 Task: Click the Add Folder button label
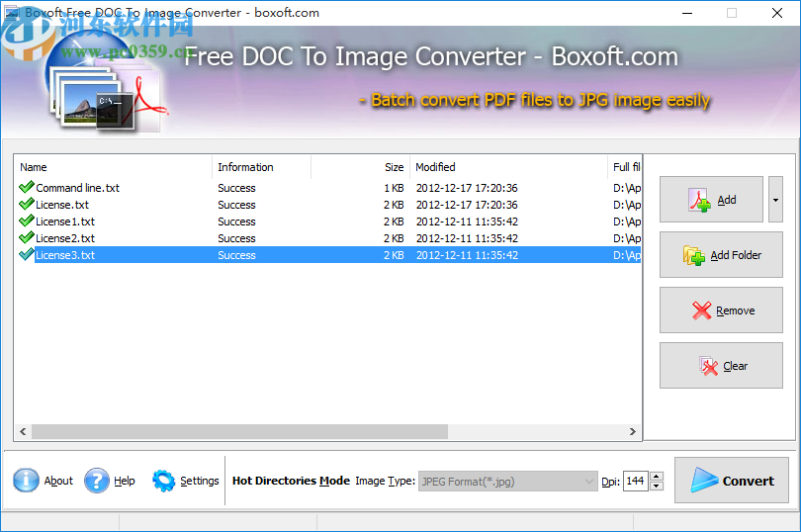click(x=736, y=255)
